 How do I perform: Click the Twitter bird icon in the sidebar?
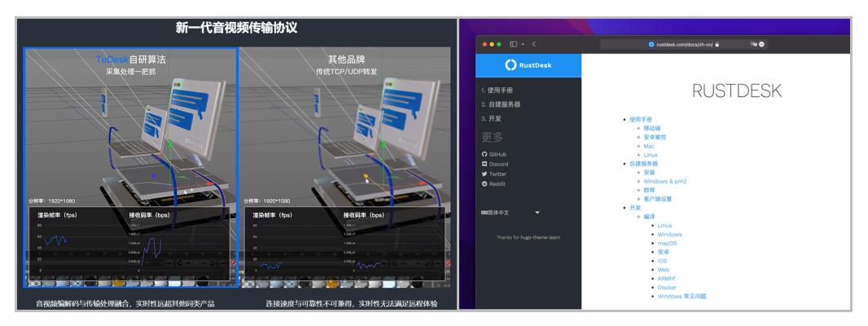pyautogui.click(x=484, y=174)
